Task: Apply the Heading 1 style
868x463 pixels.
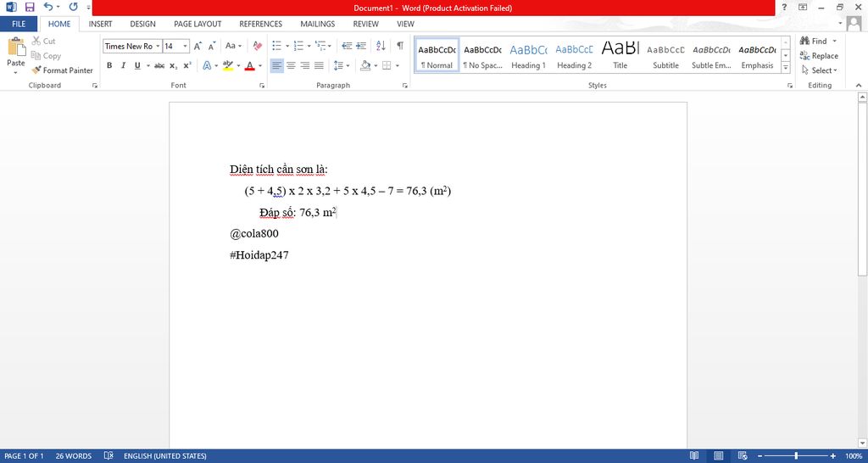Action: coord(529,55)
